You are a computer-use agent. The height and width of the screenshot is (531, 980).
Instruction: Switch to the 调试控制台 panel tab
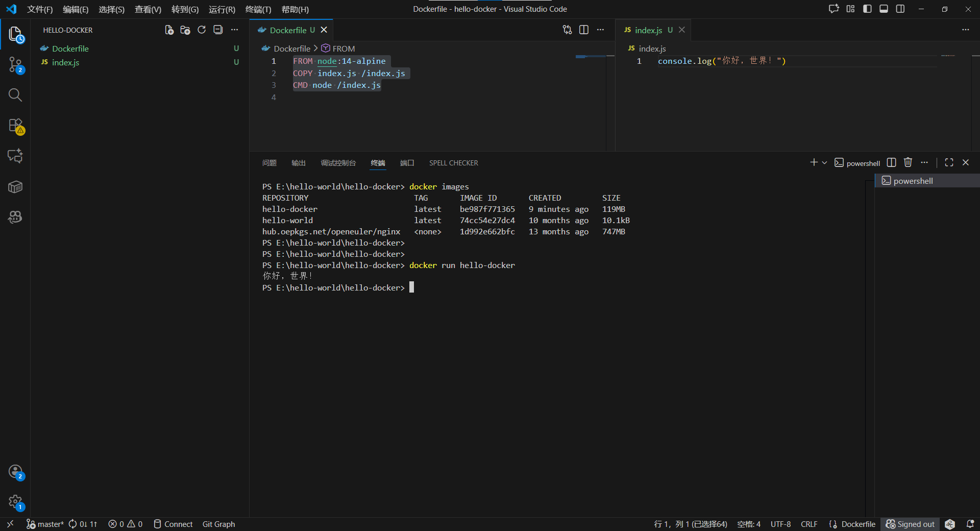[x=338, y=163]
